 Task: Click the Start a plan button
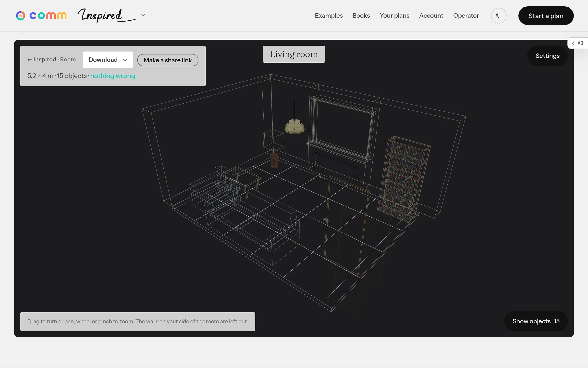(x=546, y=16)
